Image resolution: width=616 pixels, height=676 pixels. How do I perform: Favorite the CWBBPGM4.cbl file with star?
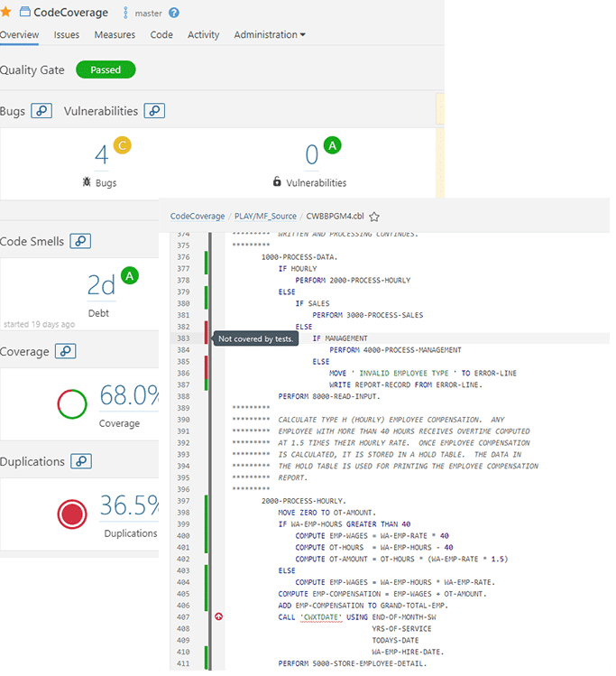click(374, 217)
